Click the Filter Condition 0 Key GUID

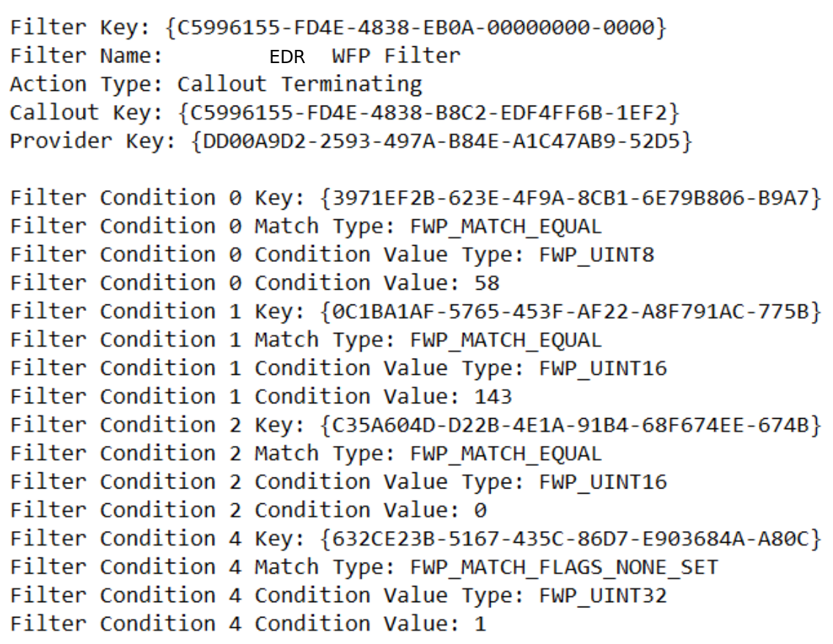coord(570,198)
